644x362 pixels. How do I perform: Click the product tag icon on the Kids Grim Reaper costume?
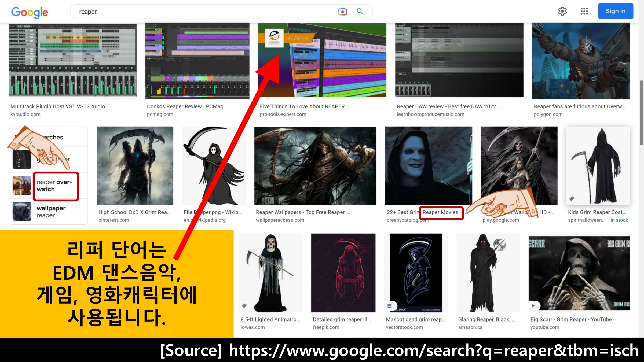[x=572, y=199]
